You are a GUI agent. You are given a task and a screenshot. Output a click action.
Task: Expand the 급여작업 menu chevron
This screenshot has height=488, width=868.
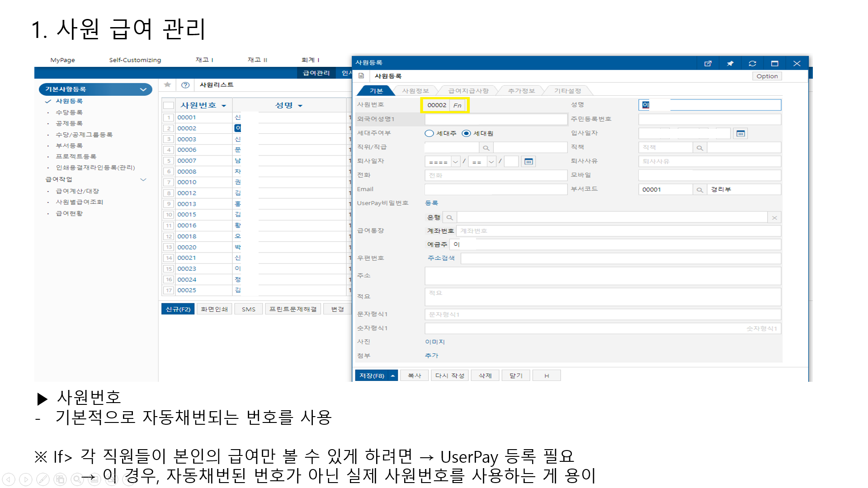(143, 179)
